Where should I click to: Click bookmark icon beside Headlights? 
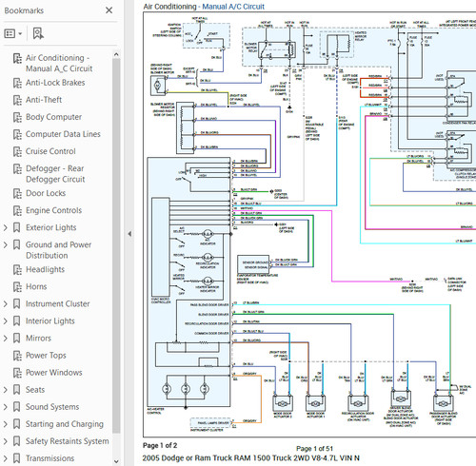click(17, 269)
